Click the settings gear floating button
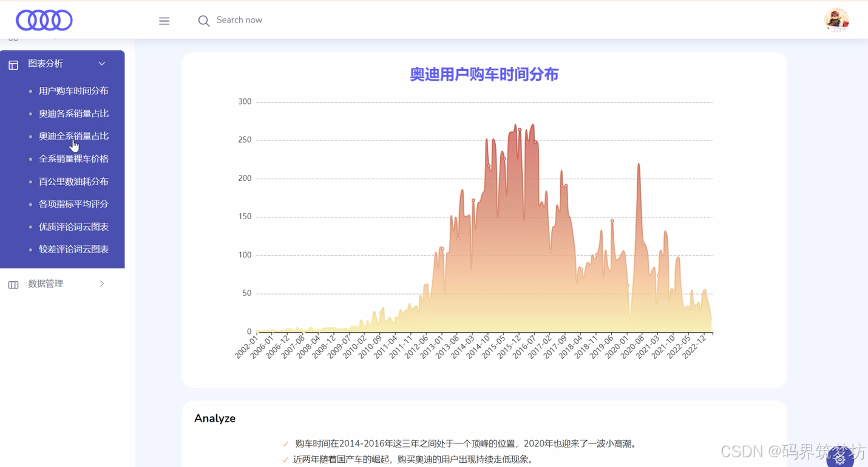This screenshot has width=868, height=467. tap(840, 458)
